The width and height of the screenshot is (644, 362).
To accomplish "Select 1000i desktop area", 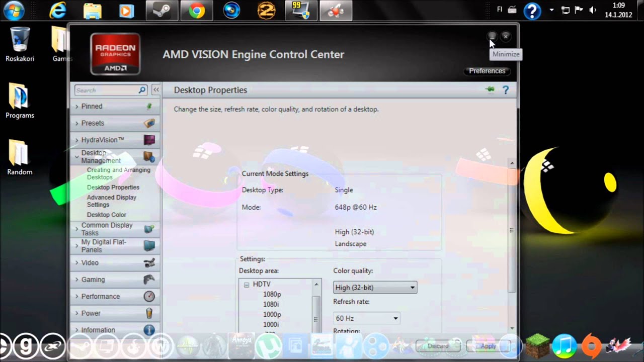I will click(x=271, y=324).
